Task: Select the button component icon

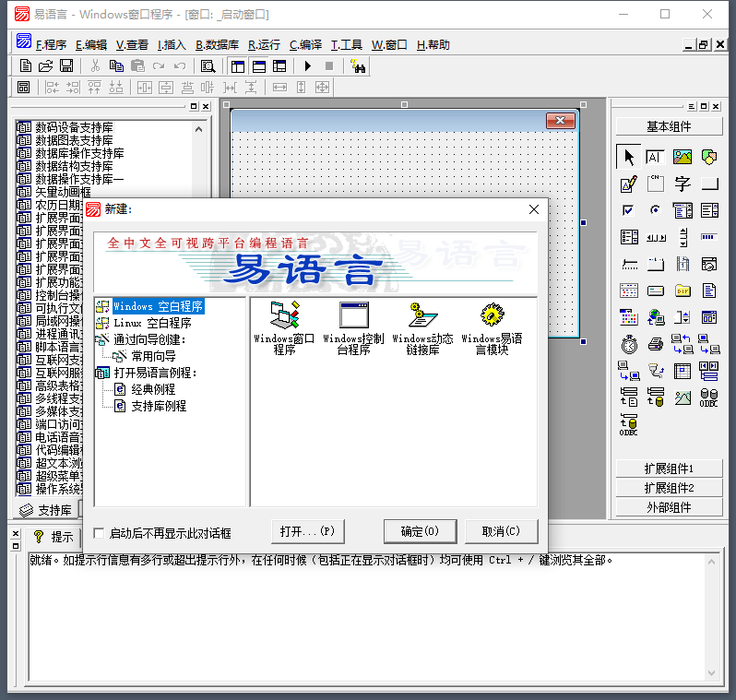Action: tap(710, 184)
